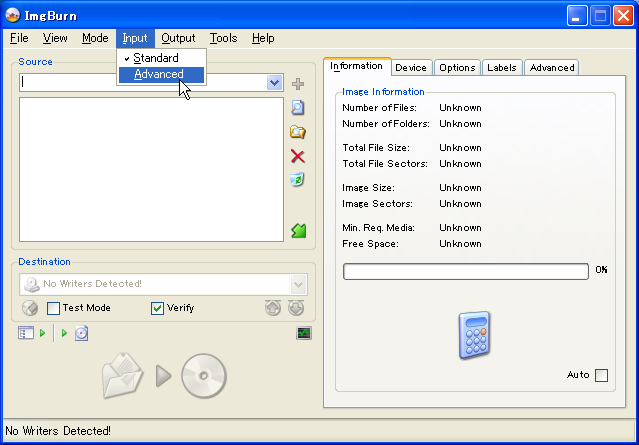Expand the No Writers Detected destination dropdown
The width and height of the screenshot is (639, 445).
coord(298,284)
